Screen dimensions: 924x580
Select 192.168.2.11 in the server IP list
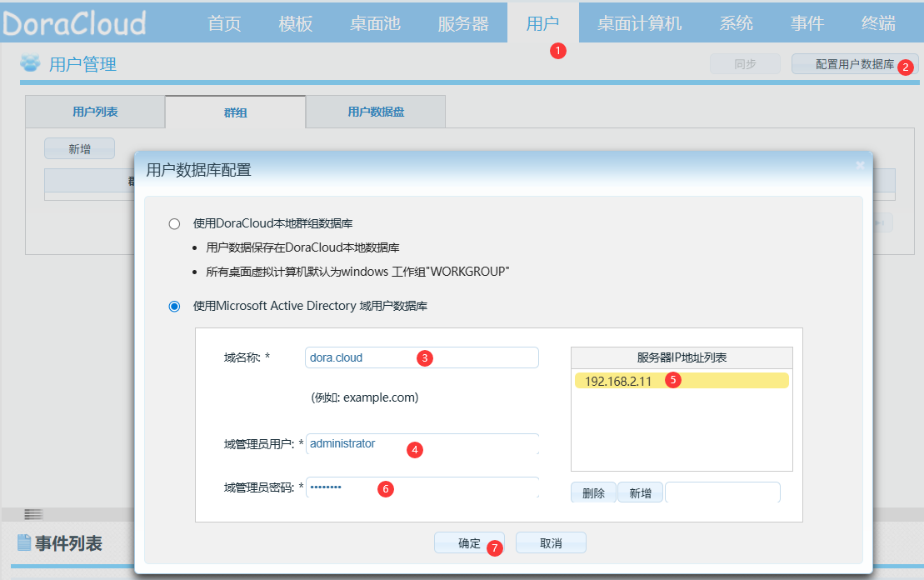point(618,381)
